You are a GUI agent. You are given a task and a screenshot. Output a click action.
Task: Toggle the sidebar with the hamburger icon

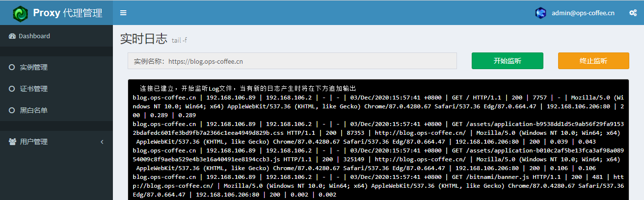tap(123, 13)
